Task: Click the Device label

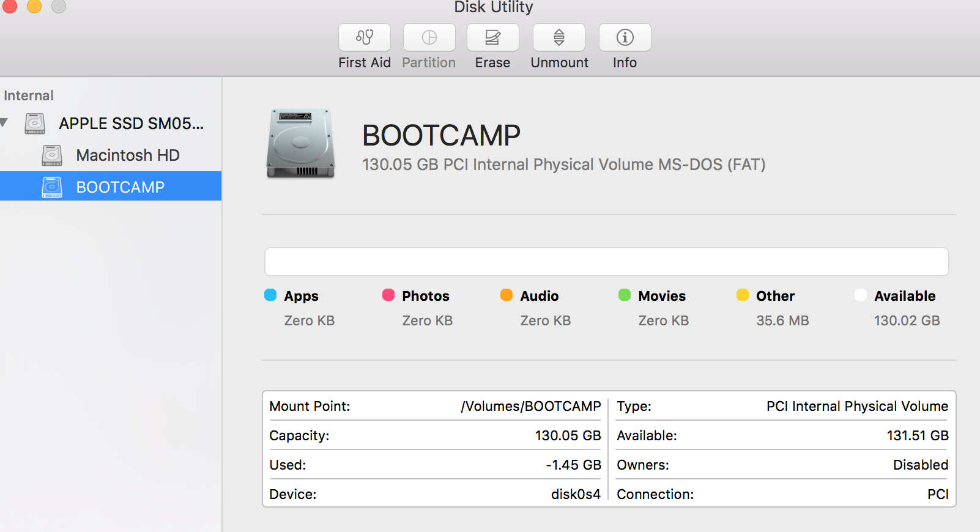Action: point(293,494)
